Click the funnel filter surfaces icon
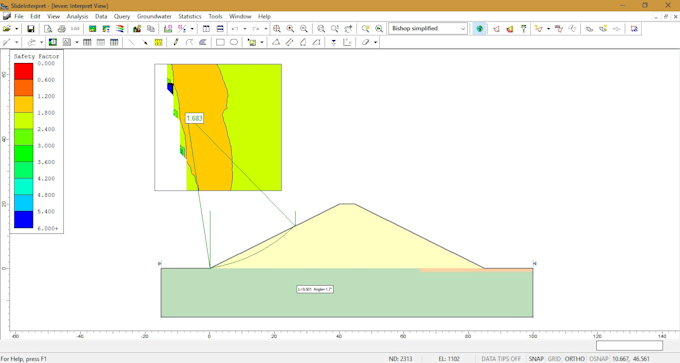Image resolution: width=680 pixels, height=363 pixels. (x=524, y=29)
